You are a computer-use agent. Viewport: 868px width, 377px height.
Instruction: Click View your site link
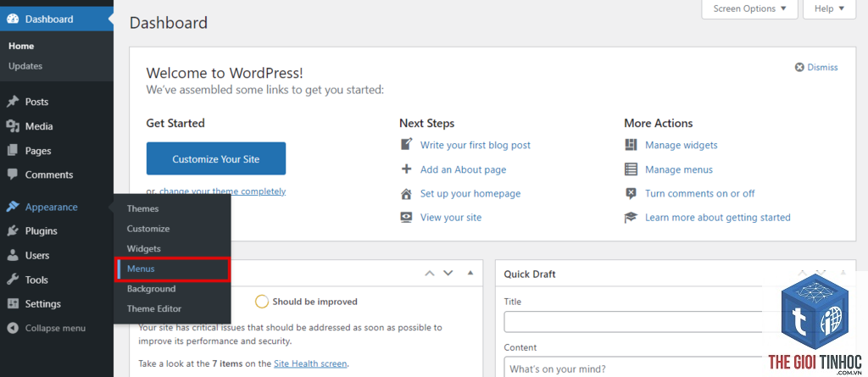[451, 218]
